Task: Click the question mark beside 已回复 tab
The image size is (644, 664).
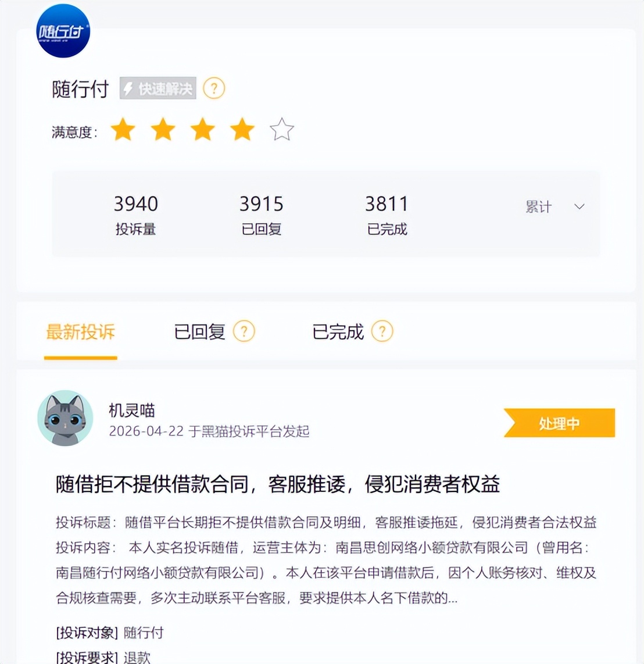Action: (x=244, y=331)
